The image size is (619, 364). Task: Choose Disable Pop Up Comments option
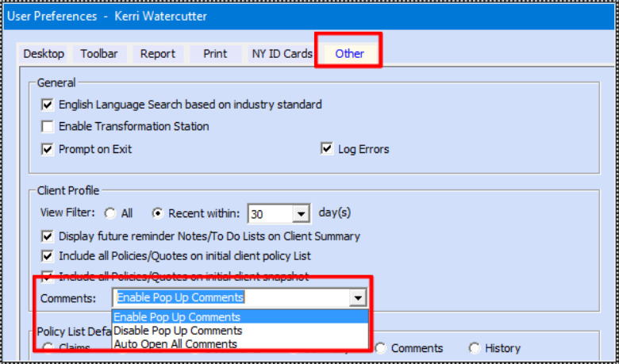240,331
